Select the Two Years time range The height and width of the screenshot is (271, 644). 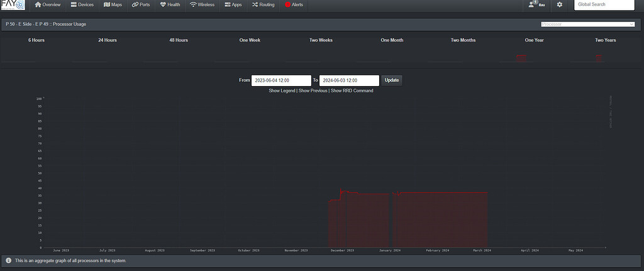pos(606,40)
